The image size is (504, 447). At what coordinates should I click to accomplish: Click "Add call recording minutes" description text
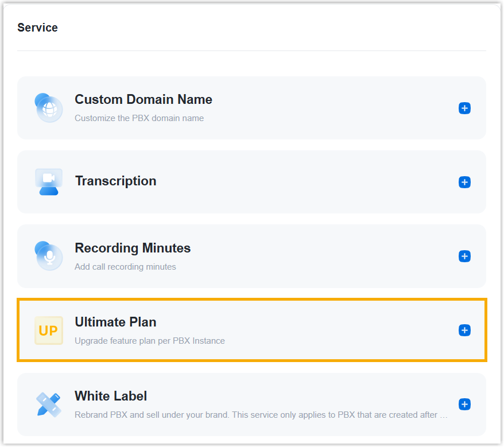(125, 267)
